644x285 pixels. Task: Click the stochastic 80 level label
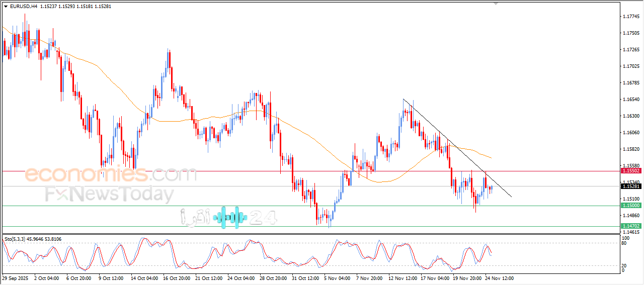pyautogui.click(x=624, y=243)
